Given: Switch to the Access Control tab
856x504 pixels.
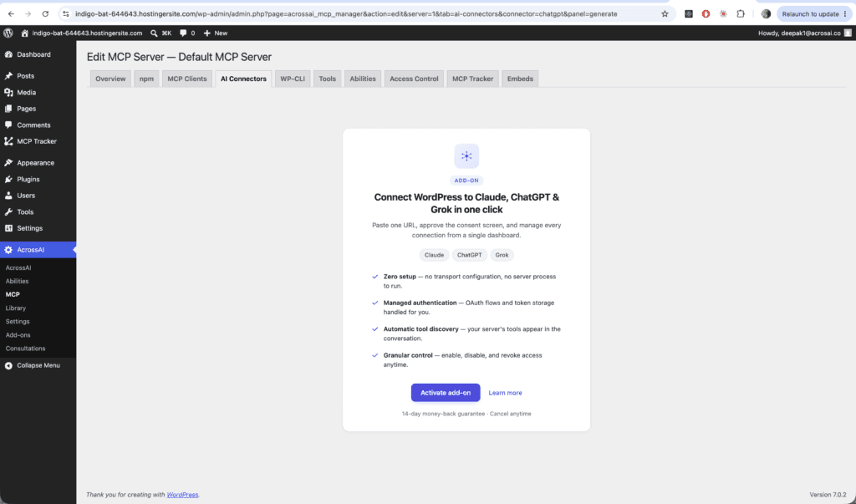Looking at the screenshot, I should coord(414,79).
